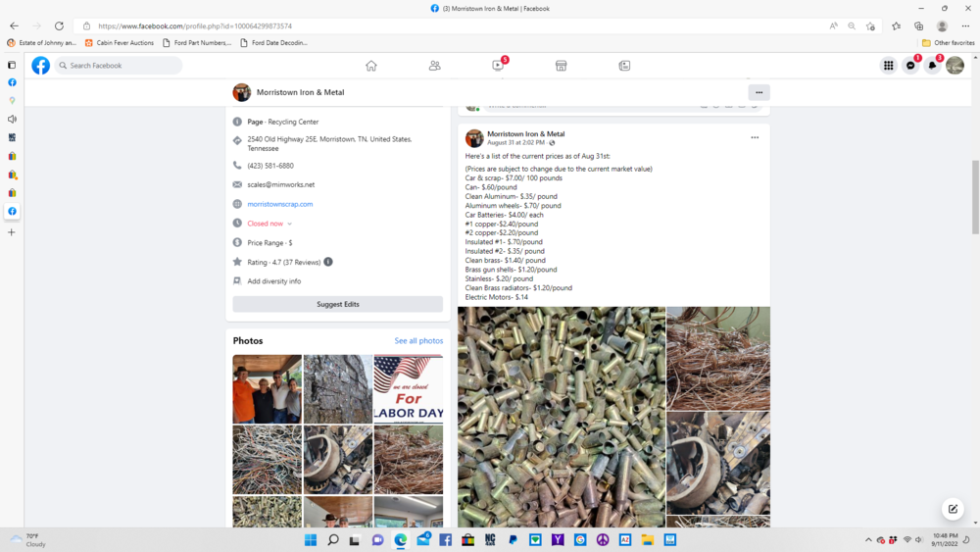Switch to the audio-playing speaker tab
This screenshot has height=552, width=980.
coord(12,119)
